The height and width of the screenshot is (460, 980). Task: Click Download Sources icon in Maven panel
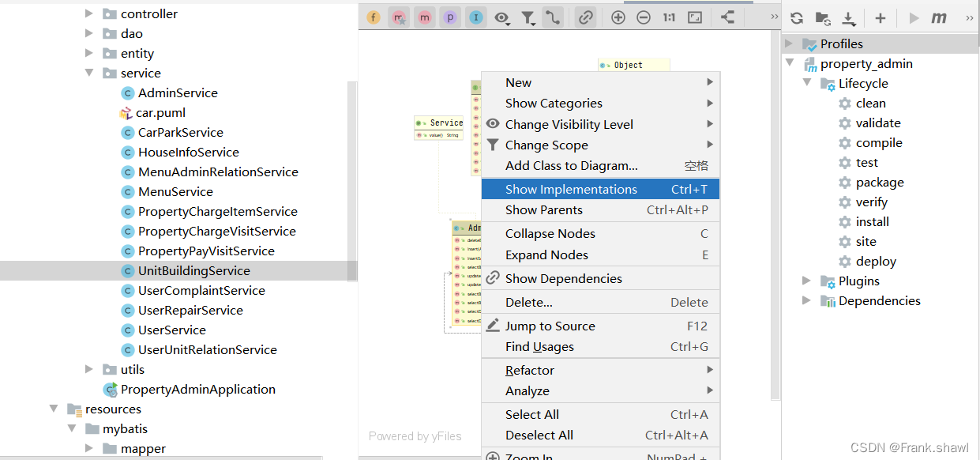click(x=848, y=18)
